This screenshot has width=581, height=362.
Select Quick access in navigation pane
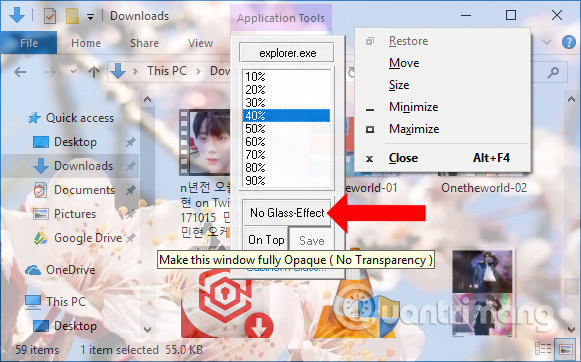pos(71,118)
